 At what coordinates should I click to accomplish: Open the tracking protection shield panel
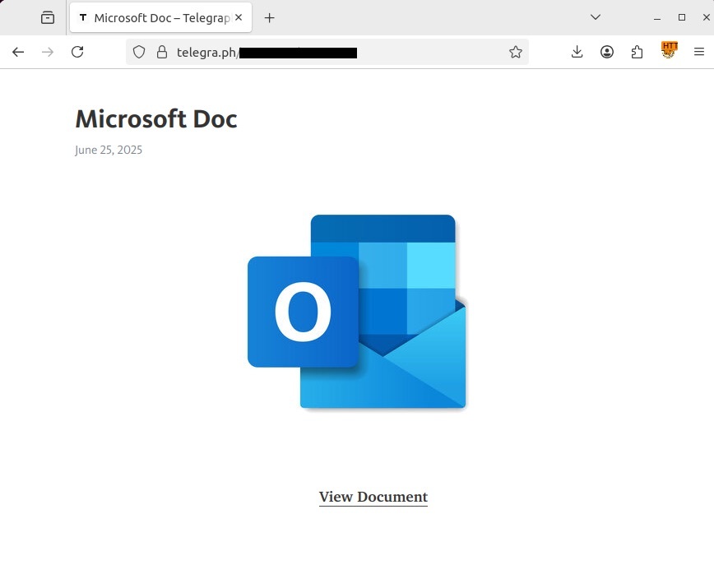pos(139,52)
